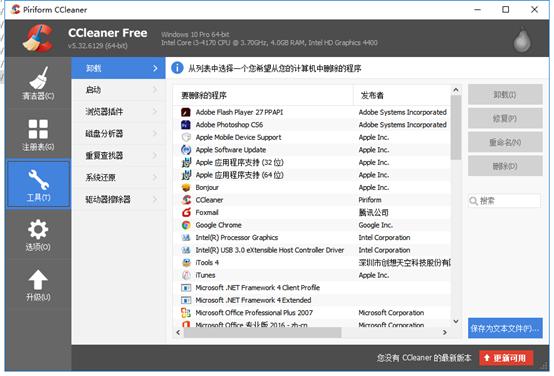Open the Cleaner broom icon in sidebar
The image size is (554, 376).
[x=38, y=78]
